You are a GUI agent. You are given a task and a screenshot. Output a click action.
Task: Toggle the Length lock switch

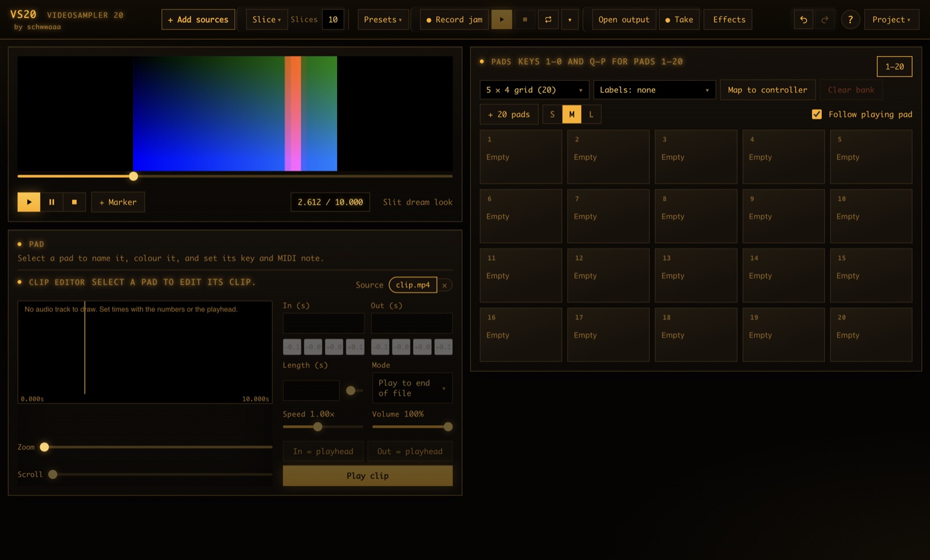coord(354,390)
